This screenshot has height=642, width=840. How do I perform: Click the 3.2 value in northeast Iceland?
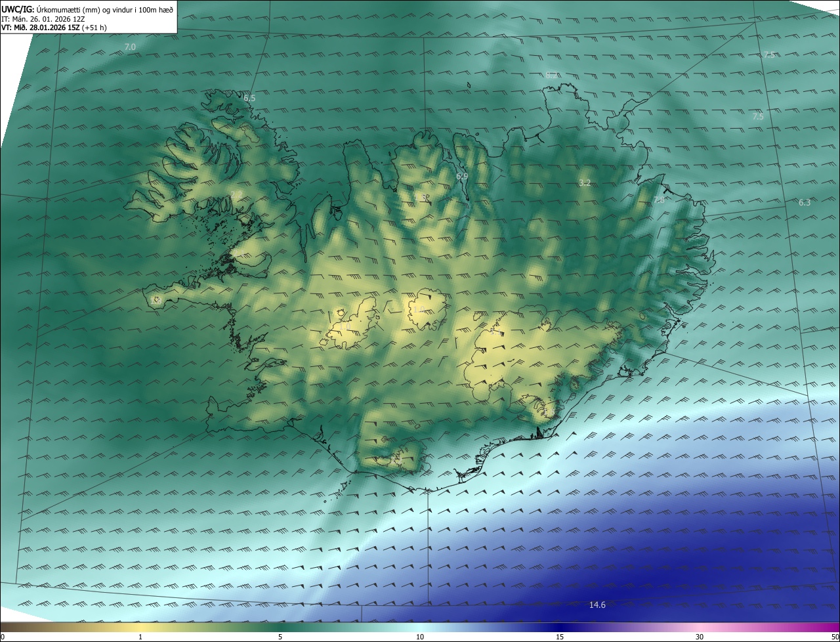584,182
